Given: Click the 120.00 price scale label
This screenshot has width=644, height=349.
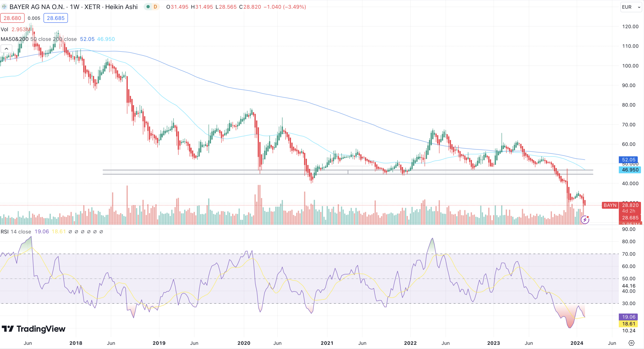Looking at the screenshot, I should pyautogui.click(x=630, y=27).
